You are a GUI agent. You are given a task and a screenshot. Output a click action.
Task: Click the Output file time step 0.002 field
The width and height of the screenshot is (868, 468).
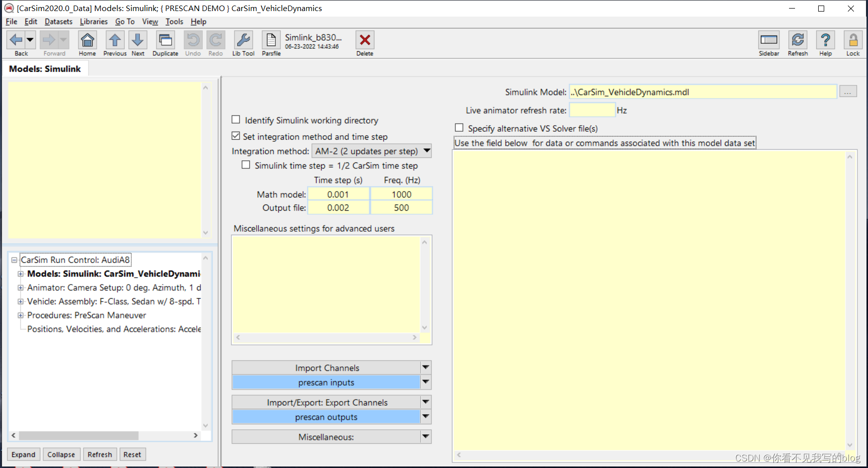coord(338,208)
